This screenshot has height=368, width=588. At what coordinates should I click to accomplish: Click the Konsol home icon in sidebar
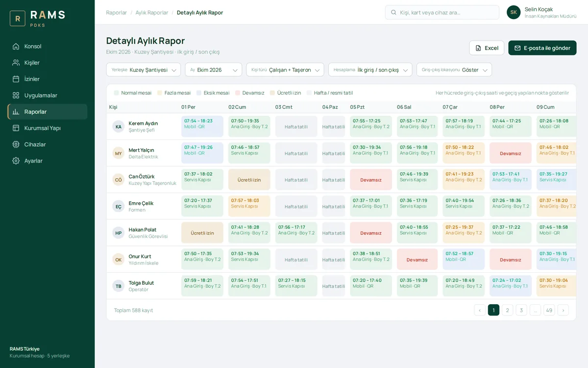tap(16, 46)
